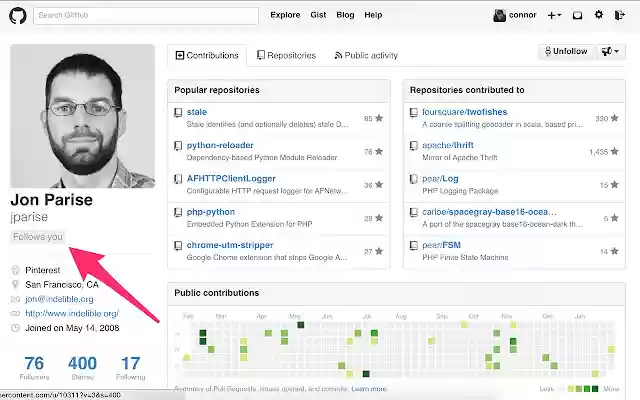The image size is (640, 400).
Task: Open account settings gear icon
Action: pyautogui.click(x=598, y=15)
